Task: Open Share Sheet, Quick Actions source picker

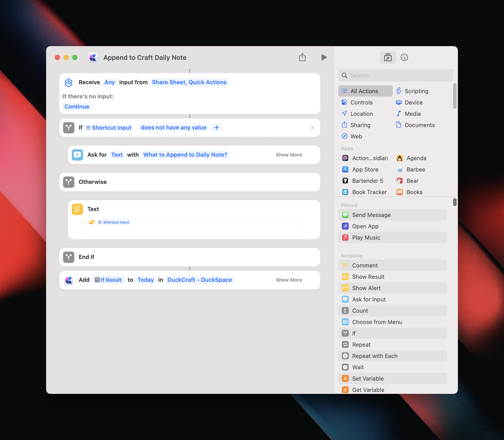Action: pyautogui.click(x=189, y=82)
